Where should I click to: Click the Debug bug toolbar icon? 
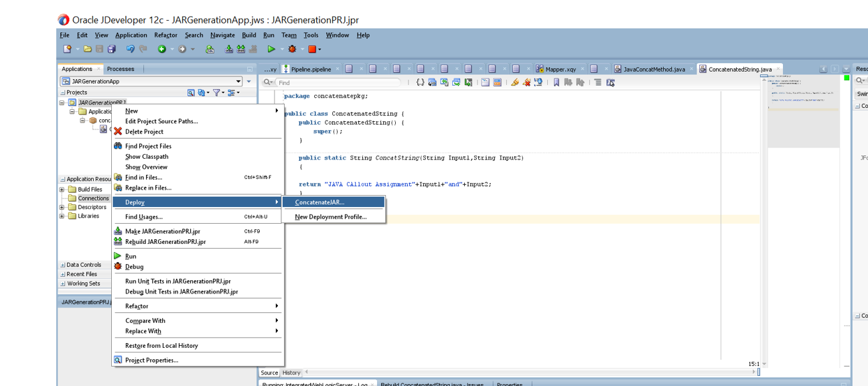(293, 49)
